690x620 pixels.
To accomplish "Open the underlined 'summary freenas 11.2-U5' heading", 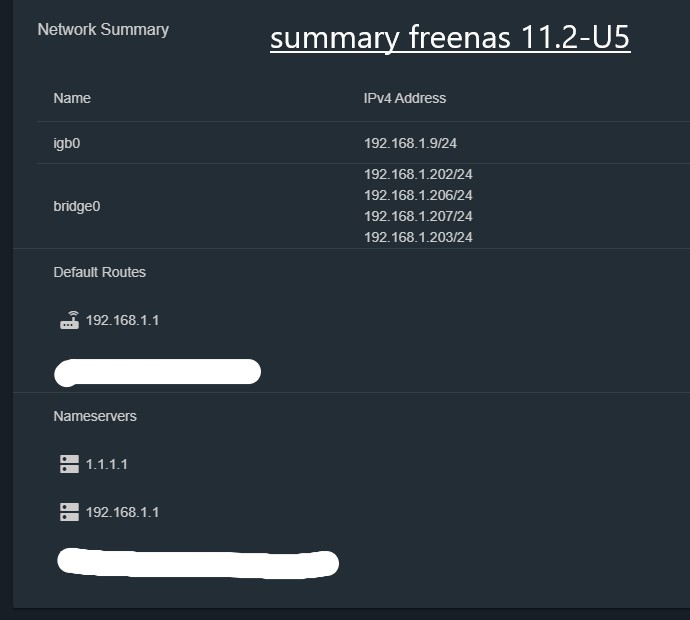I will (450, 38).
